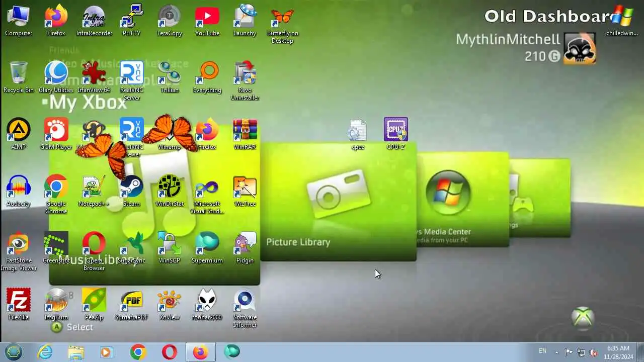Click the muted volume tray icon
This screenshot has width=644, height=362.
pos(594,352)
